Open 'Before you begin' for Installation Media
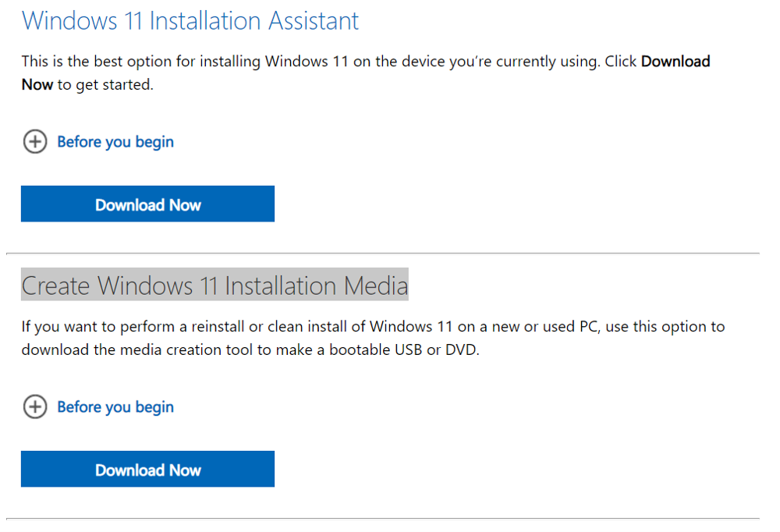The height and width of the screenshot is (532, 780). [x=115, y=407]
